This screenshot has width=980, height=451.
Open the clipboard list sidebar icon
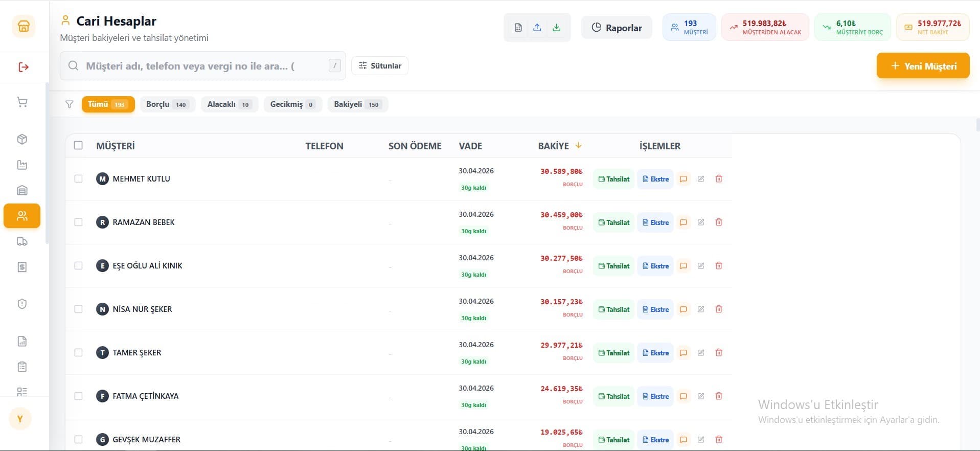(22, 367)
